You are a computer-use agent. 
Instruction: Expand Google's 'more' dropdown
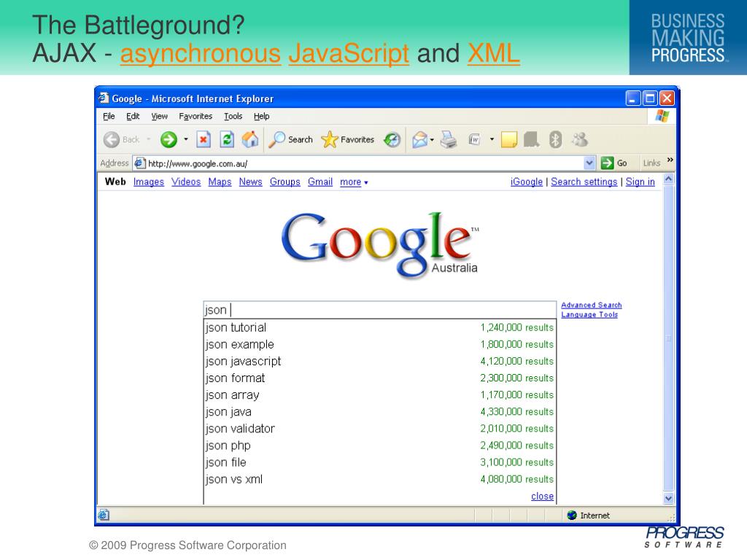(x=354, y=182)
